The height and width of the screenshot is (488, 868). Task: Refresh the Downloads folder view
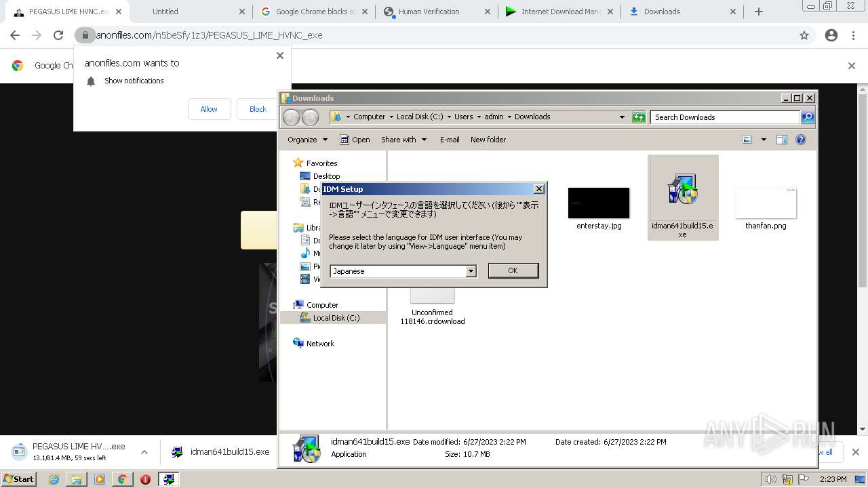point(639,117)
